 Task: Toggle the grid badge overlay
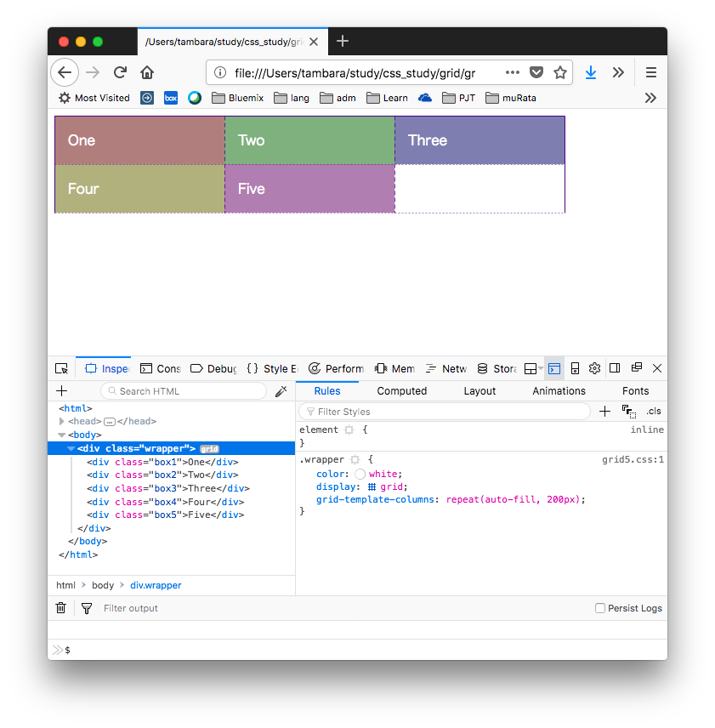[x=209, y=449]
